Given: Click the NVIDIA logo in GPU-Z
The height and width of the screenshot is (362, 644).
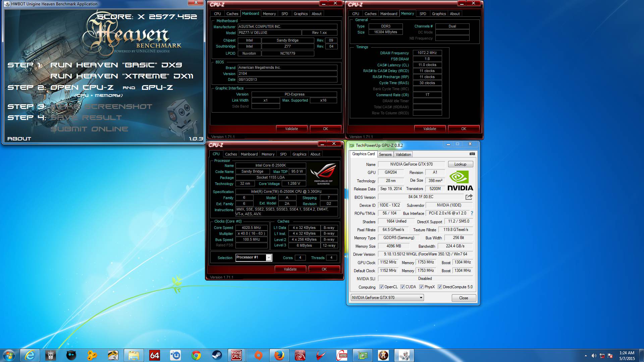Looking at the screenshot, I should pyautogui.click(x=460, y=181).
